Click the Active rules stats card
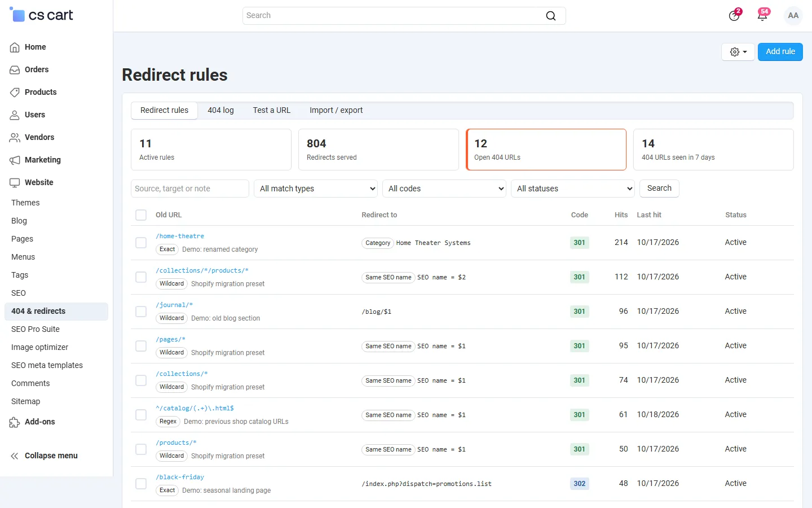Image resolution: width=812 pixels, height=508 pixels. [x=211, y=150]
